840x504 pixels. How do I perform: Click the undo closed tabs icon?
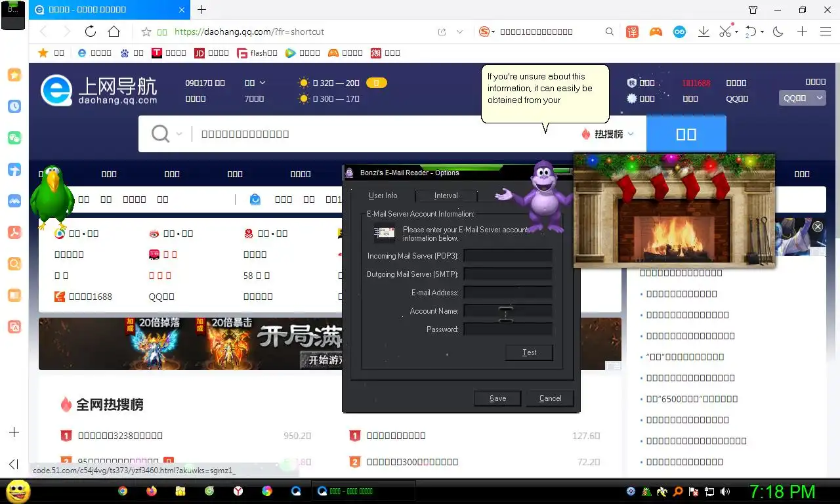752,31
